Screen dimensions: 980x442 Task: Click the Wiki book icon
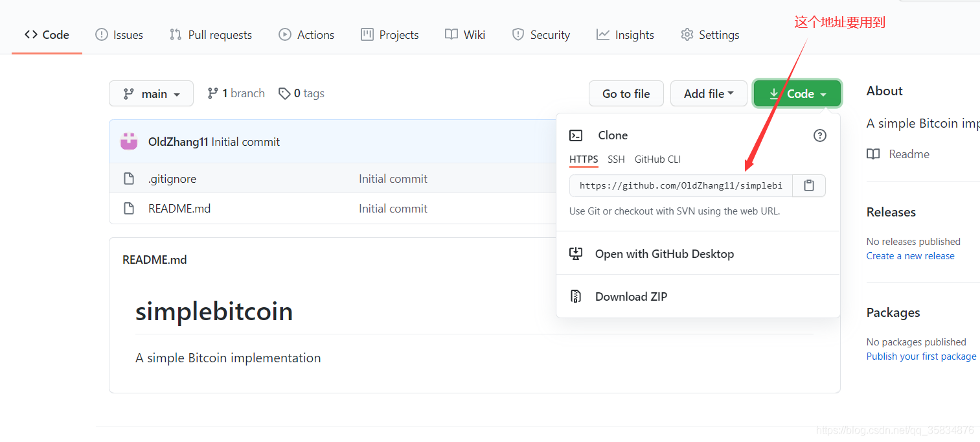pos(451,35)
